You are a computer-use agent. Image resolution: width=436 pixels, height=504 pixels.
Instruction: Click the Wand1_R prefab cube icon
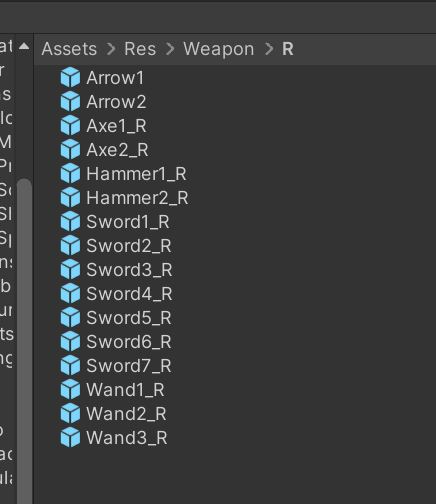pos(70,389)
